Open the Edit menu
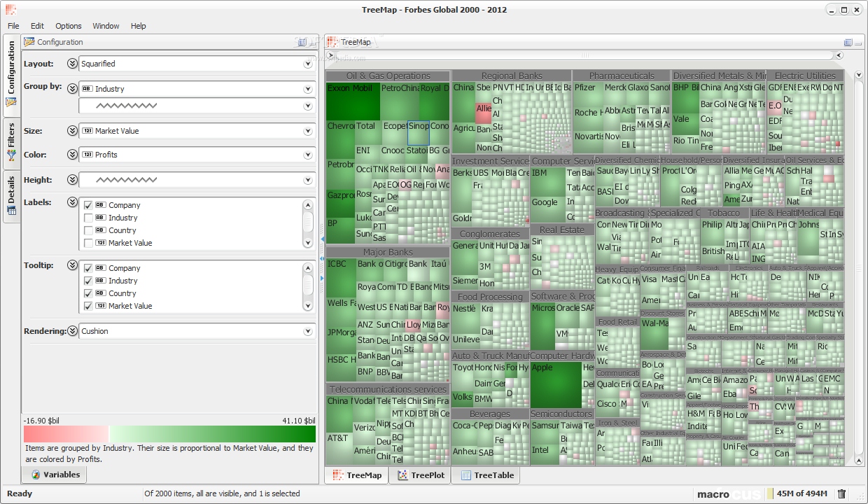The height and width of the screenshot is (504, 868). tap(37, 26)
